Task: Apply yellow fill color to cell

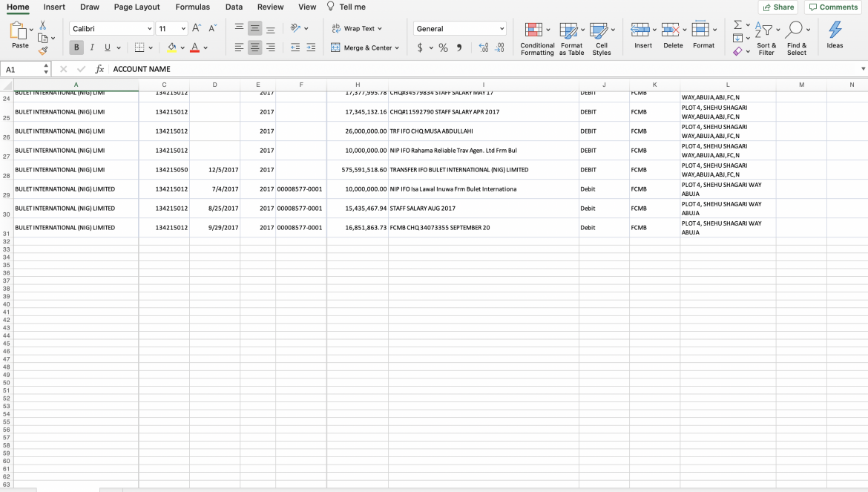Action: pyautogui.click(x=172, y=47)
